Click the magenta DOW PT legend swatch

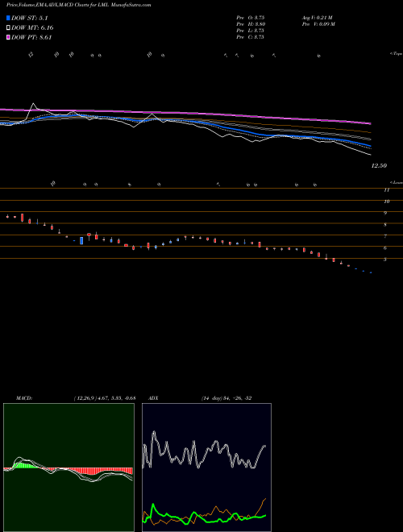click(9, 37)
